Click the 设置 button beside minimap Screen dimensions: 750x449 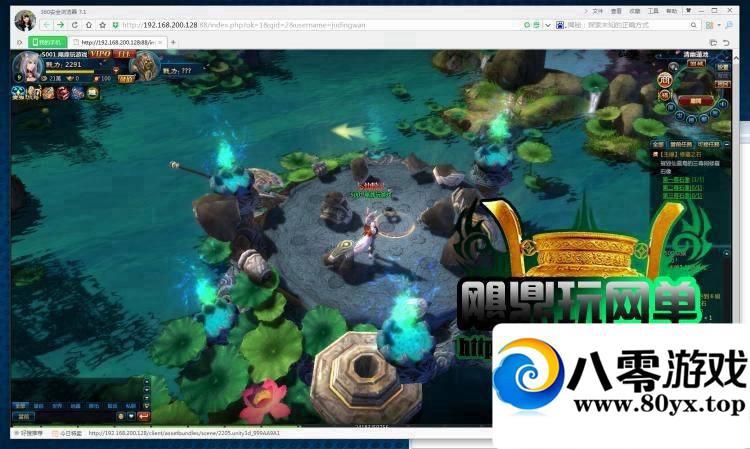click(723, 67)
